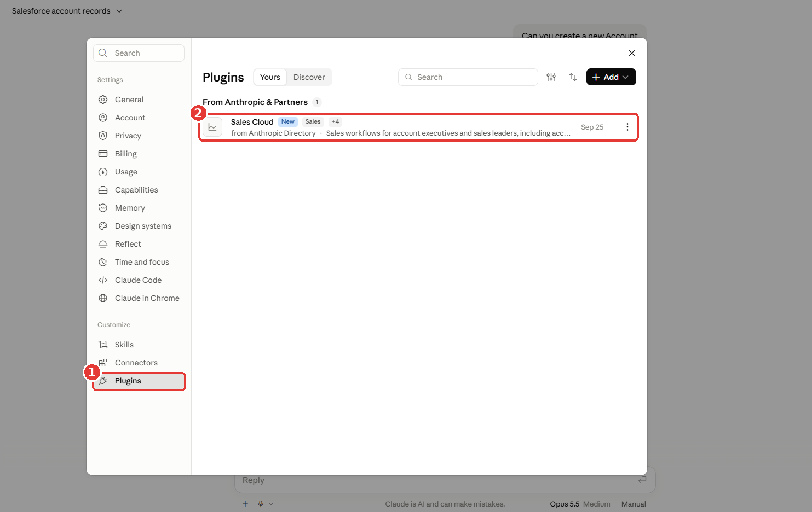
Task: Open Reflect settings
Action: click(139, 244)
